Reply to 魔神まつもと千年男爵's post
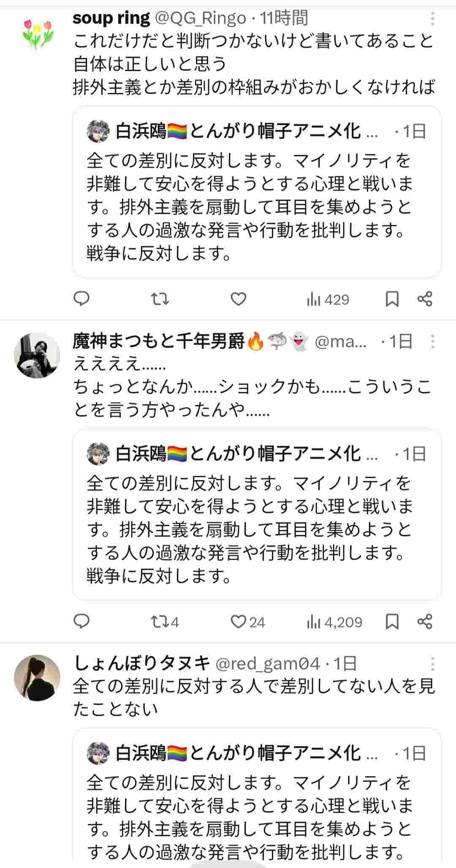The width and height of the screenshot is (456, 868). pyautogui.click(x=81, y=621)
